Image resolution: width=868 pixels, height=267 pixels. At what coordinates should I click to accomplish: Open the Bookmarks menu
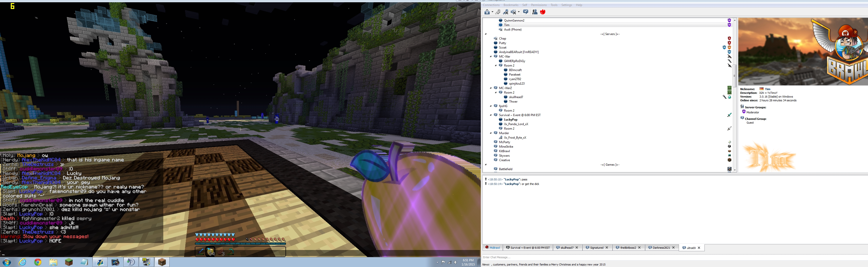point(511,5)
